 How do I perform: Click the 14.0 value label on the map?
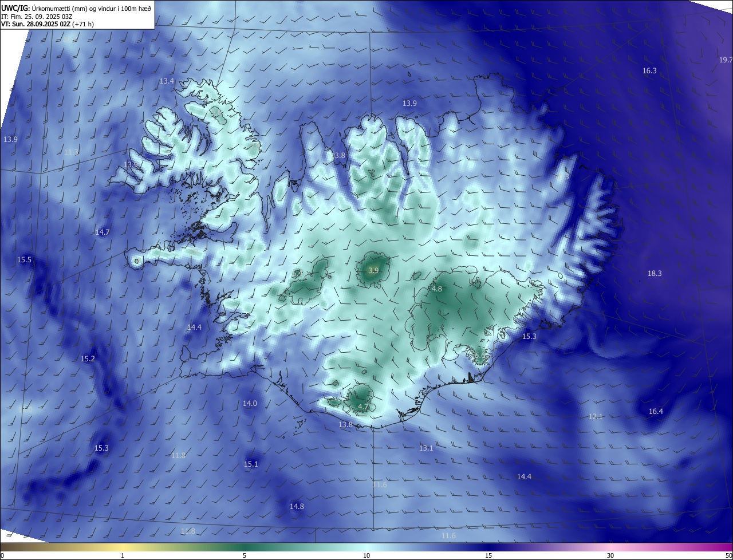pos(250,404)
